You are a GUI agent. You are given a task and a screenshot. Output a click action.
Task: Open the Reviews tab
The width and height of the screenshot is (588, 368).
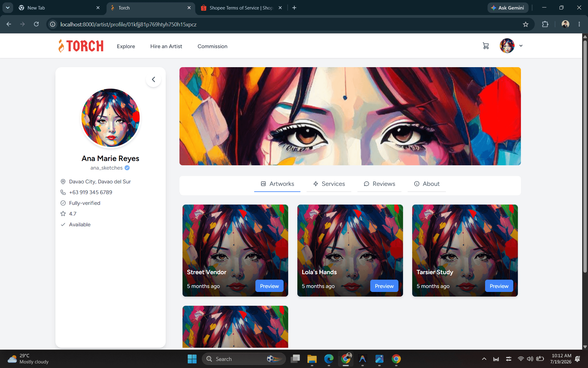click(x=379, y=184)
